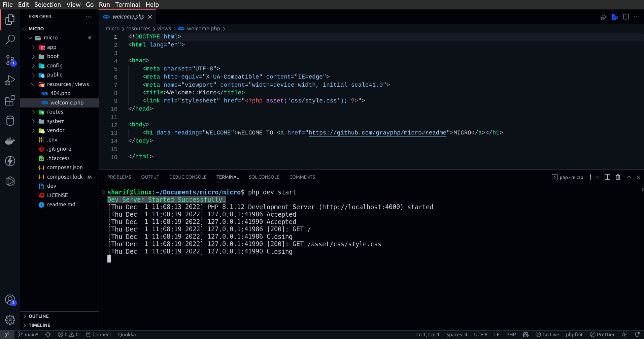Click the Prettier status bar button
The width and height of the screenshot is (644, 339).
(x=602, y=335)
